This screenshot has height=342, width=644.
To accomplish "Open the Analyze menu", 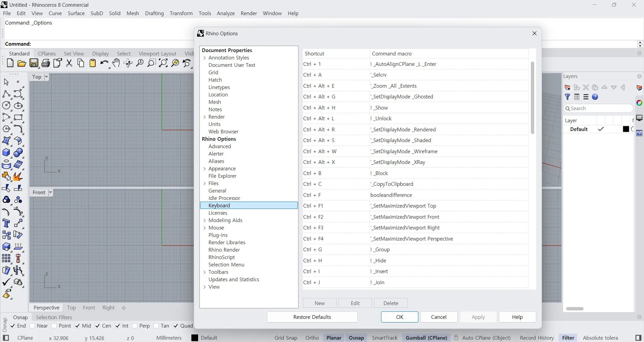I will click(x=226, y=13).
